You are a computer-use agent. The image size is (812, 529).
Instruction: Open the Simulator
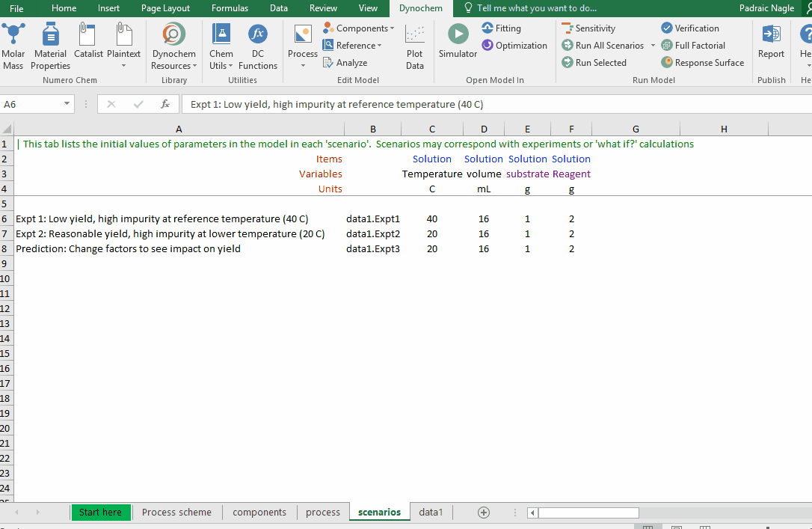[x=458, y=43]
